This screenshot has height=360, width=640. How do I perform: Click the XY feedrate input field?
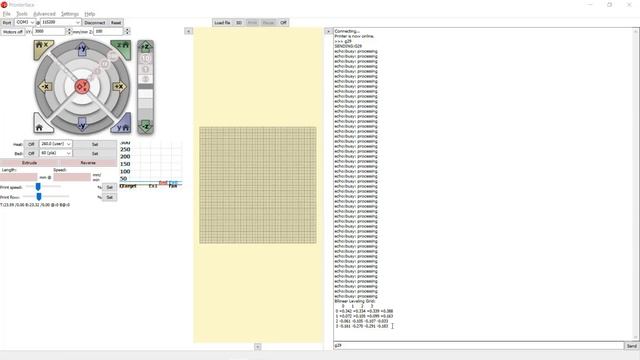[x=49, y=31]
